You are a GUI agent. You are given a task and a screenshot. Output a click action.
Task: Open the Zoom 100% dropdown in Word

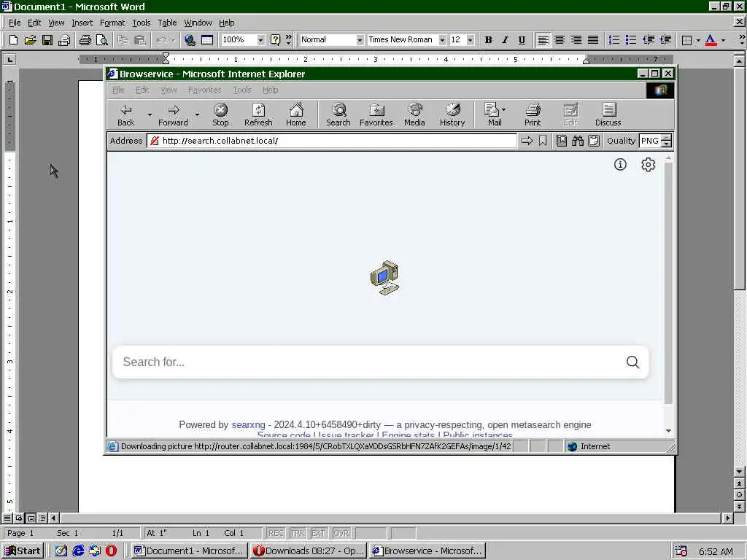(x=260, y=40)
